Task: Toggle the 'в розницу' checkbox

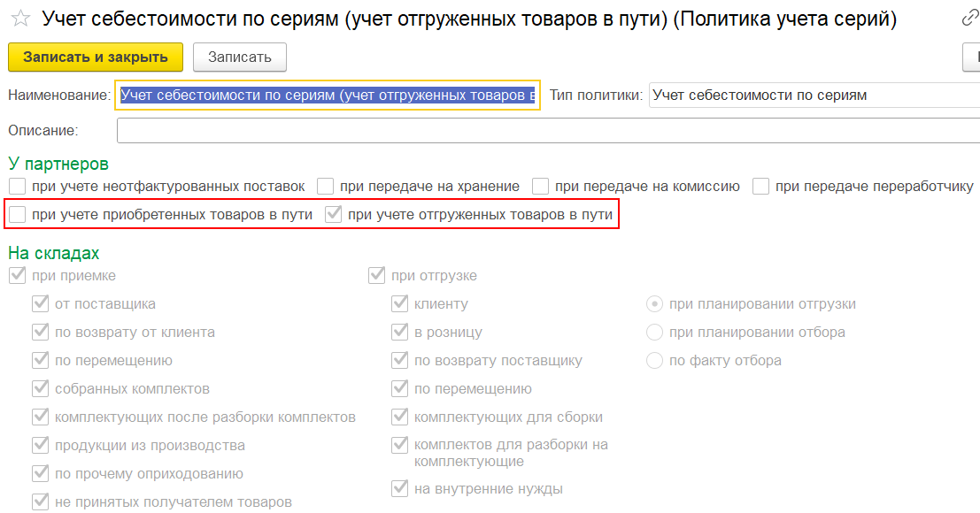Action: pyautogui.click(x=399, y=333)
